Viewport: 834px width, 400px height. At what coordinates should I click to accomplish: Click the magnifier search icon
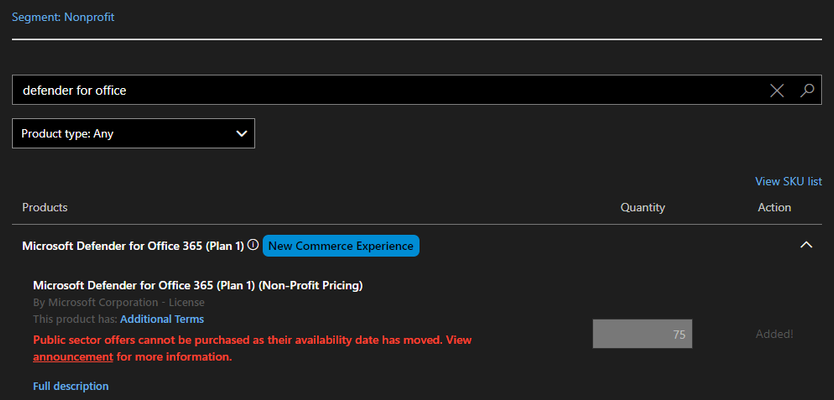[x=807, y=90]
